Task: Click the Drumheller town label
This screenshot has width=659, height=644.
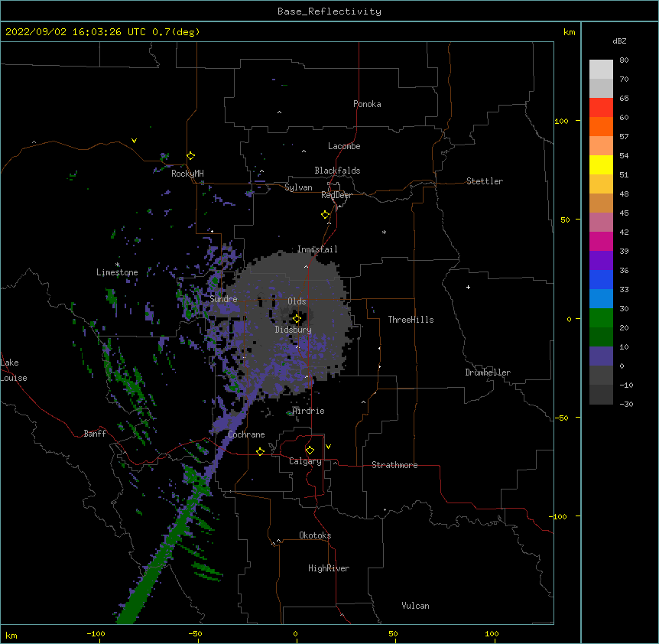Action: (488, 372)
